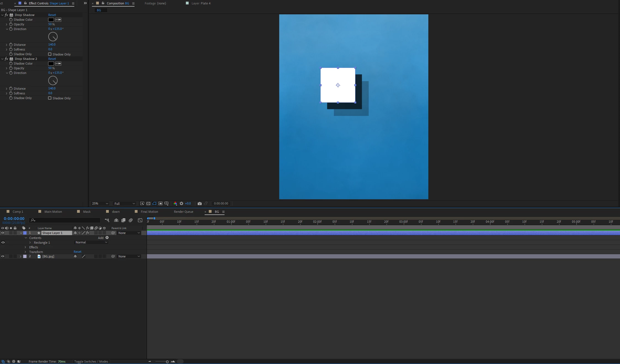Screen dimensions: 620x364
Task: Enable motion blur for timeline layers
Action: pyautogui.click(x=131, y=220)
